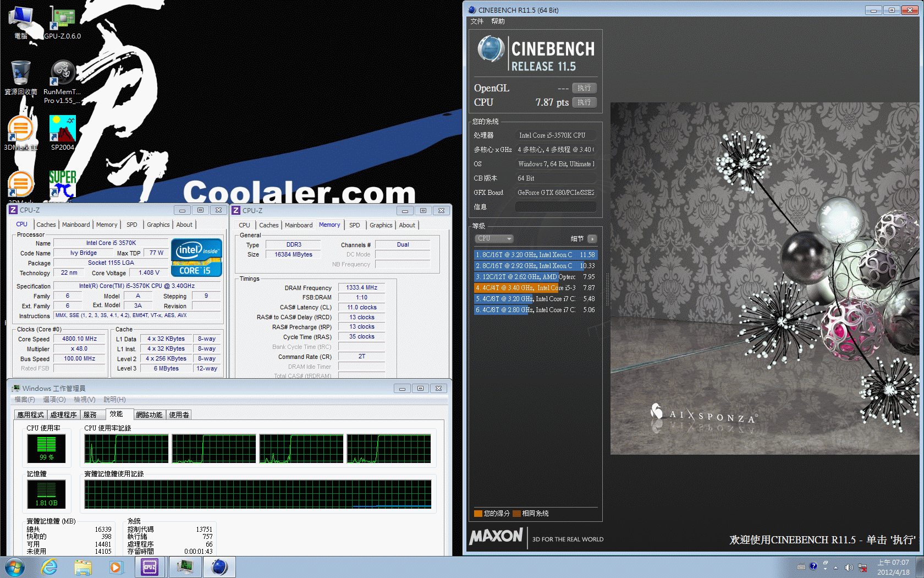Image resolution: width=924 pixels, height=578 pixels.
Task: Run the OpenGL benchmark button
Action: pos(584,88)
